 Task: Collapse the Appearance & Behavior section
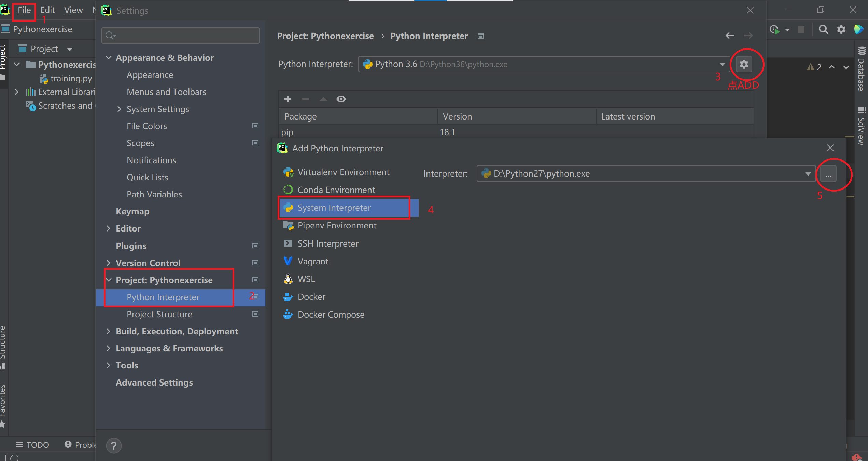(108, 58)
